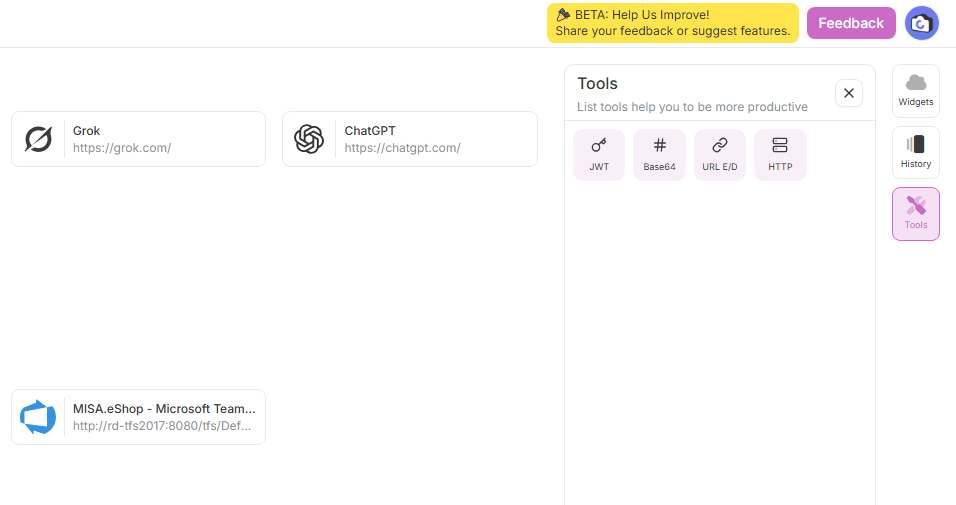Click the https://chatgpt.com/ URL text

pos(402,148)
